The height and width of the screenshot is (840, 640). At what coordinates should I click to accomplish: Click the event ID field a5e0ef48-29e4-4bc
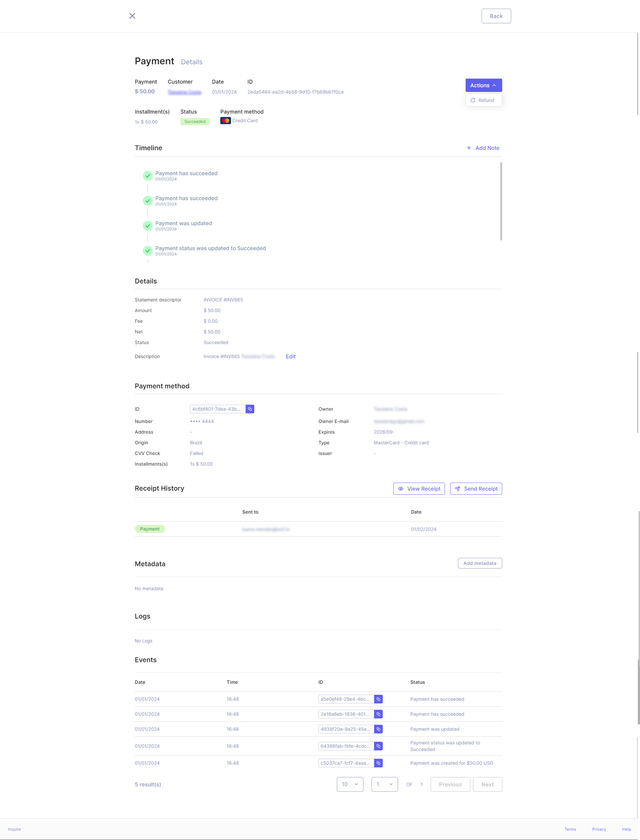(x=346, y=699)
